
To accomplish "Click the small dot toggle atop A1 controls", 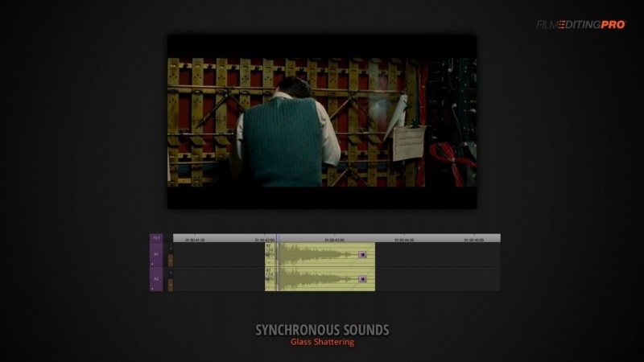I will [171, 249].
